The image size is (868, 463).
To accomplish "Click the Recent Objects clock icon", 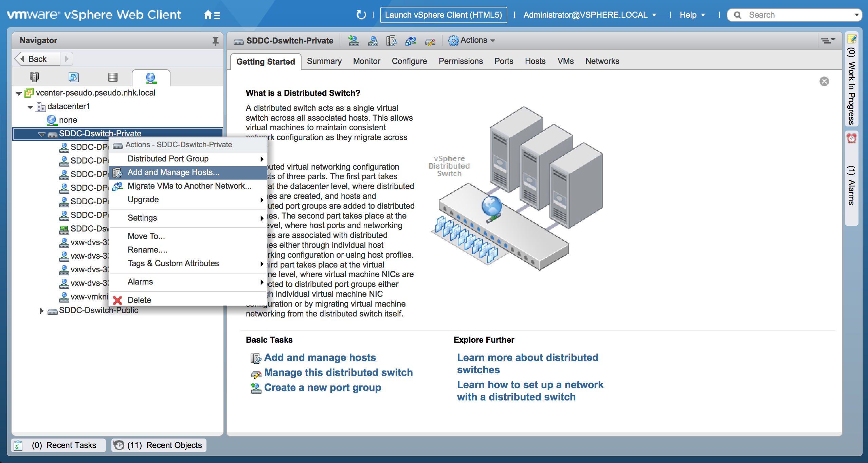I will tap(119, 445).
